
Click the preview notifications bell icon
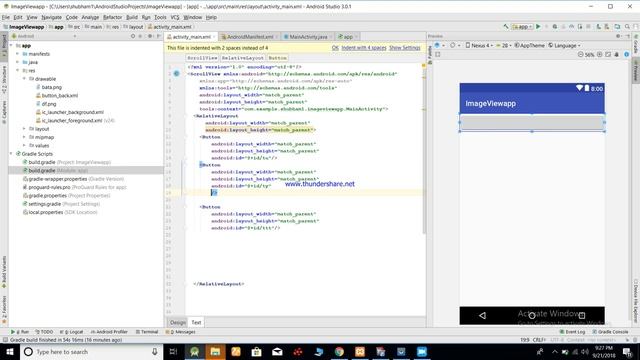[617, 54]
